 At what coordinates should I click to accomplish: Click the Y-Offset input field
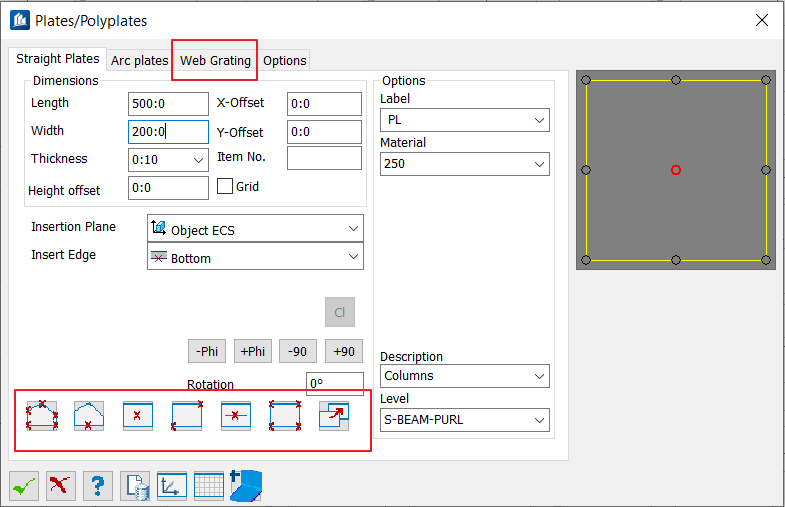[x=324, y=132]
